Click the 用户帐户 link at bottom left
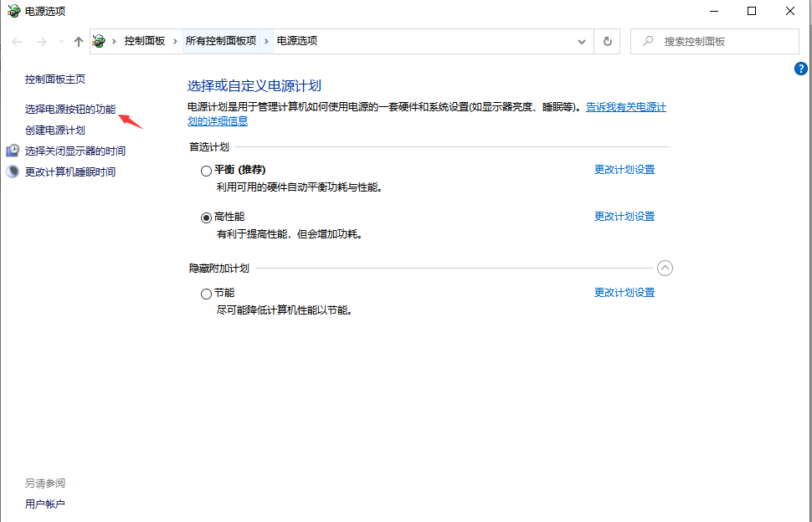812x522 pixels. [x=45, y=504]
